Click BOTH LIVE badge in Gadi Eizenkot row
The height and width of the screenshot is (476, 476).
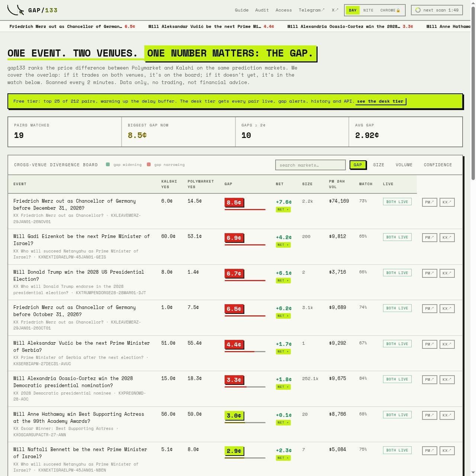[397, 237]
